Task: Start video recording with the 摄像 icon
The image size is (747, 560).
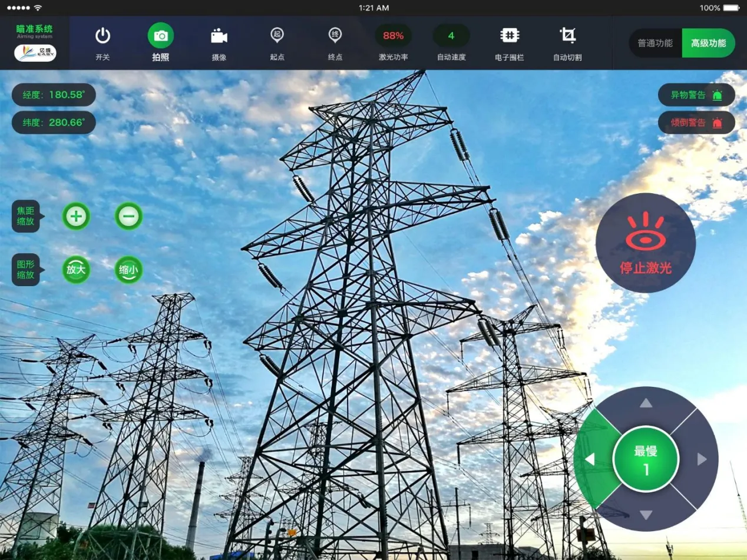Action: pyautogui.click(x=219, y=36)
